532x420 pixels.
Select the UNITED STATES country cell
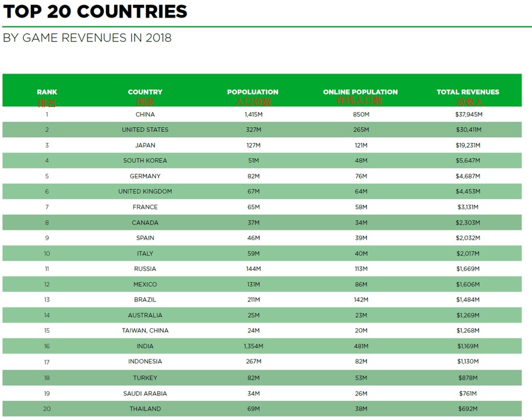tap(145, 129)
